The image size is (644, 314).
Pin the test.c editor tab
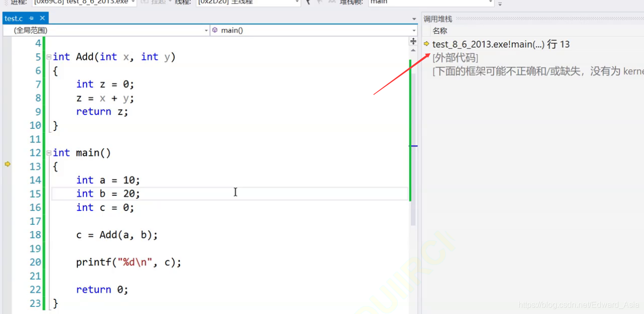(31, 19)
